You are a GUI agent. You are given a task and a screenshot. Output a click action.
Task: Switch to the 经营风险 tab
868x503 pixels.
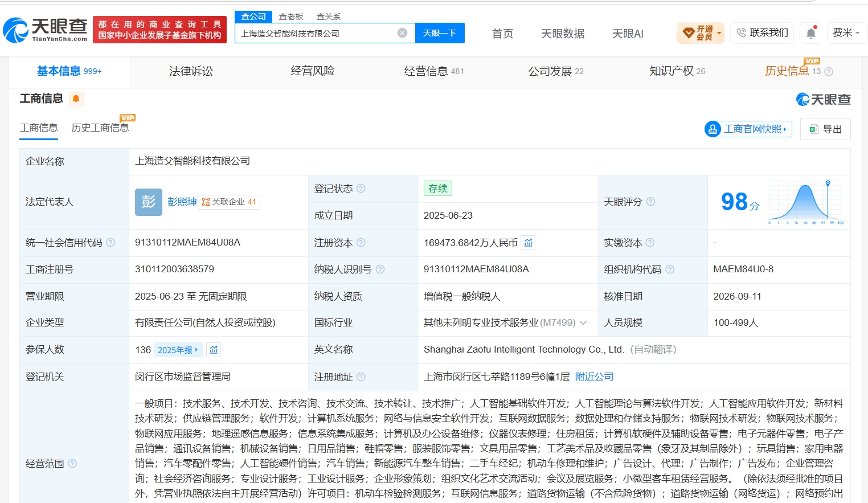tap(313, 71)
